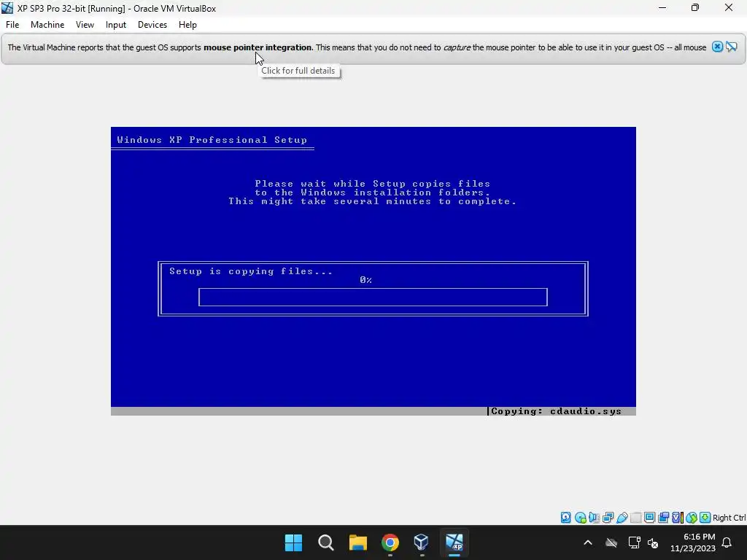The height and width of the screenshot is (560, 747).
Task: Open the File menu
Action: click(12, 25)
